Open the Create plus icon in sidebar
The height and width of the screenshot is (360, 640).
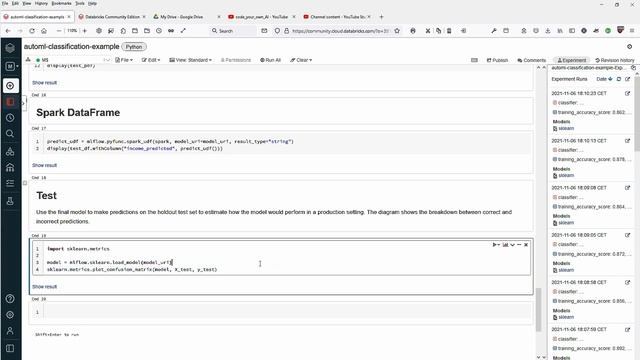10,86
